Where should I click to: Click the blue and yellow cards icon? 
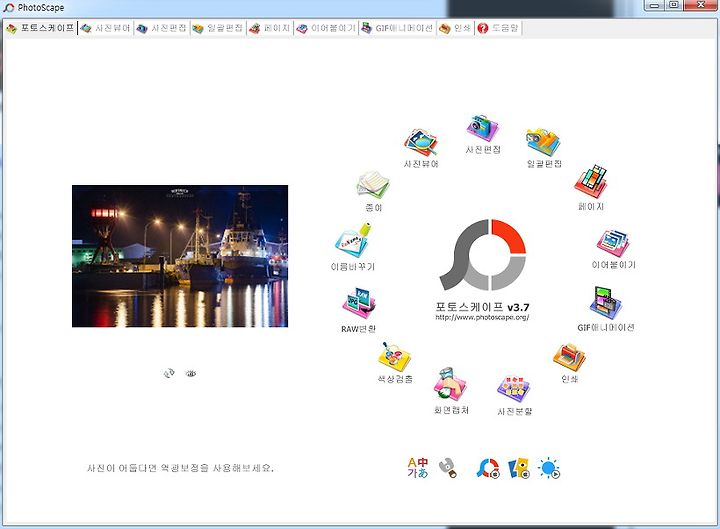point(519,468)
